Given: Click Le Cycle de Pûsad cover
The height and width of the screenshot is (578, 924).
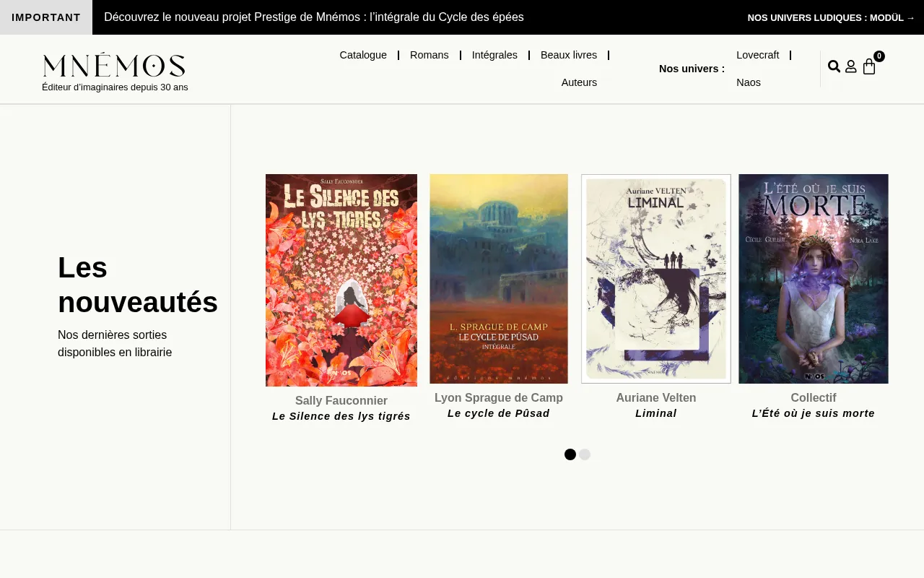Looking at the screenshot, I should point(499,279).
